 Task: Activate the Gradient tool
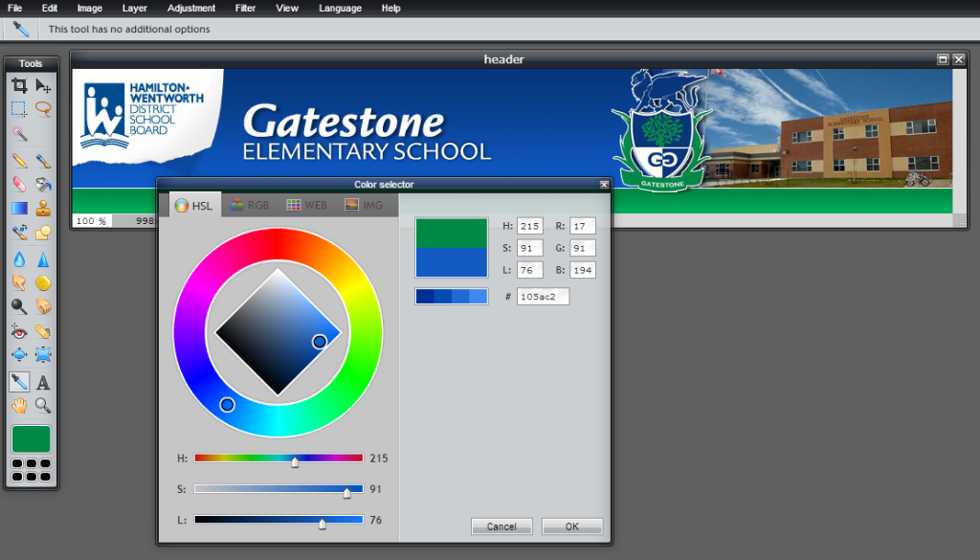click(x=19, y=208)
